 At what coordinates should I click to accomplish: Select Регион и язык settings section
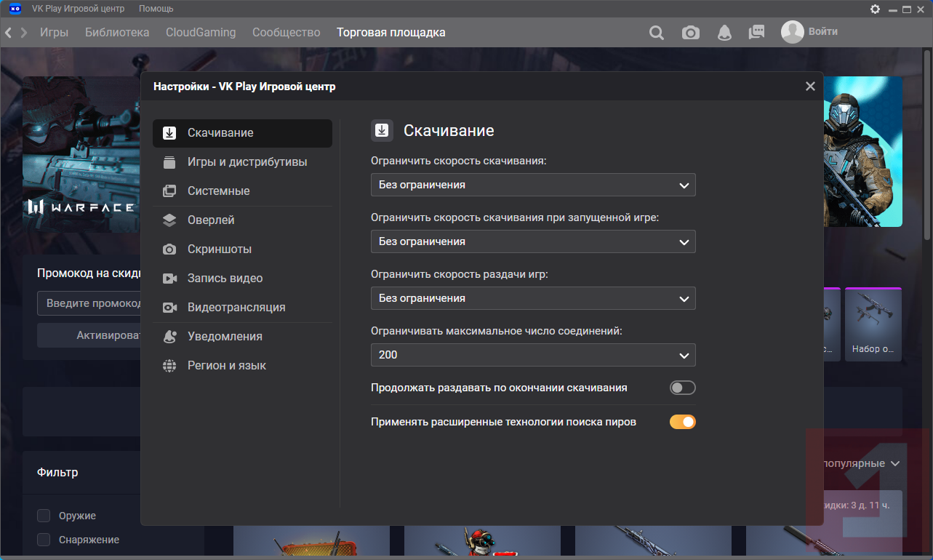pyautogui.click(x=242, y=366)
